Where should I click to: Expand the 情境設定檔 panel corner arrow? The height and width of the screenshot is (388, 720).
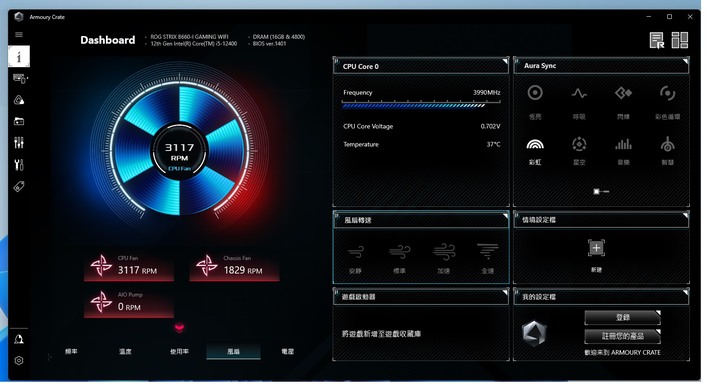(x=685, y=215)
